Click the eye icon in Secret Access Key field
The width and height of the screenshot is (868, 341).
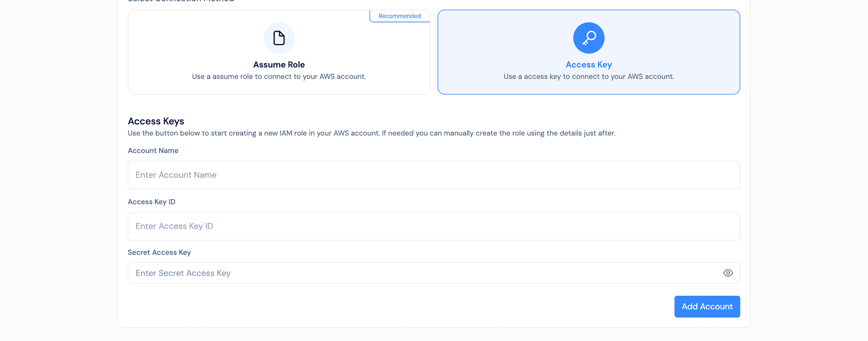tap(728, 273)
